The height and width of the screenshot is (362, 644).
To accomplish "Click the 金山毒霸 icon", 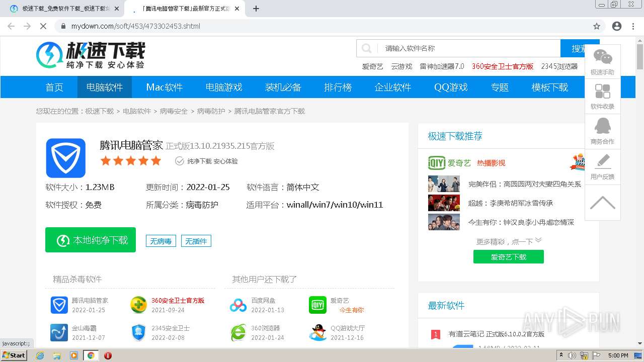I will (x=59, y=332).
